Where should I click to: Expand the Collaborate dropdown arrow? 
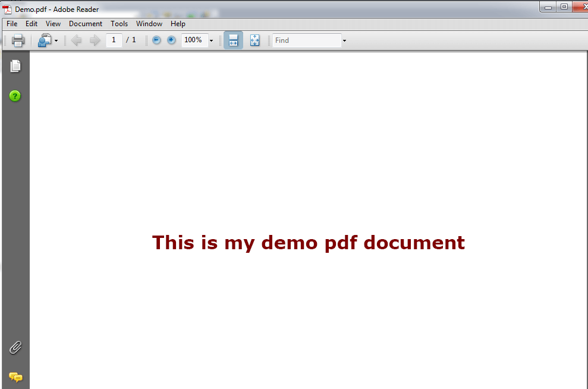click(x=56, y=41)
